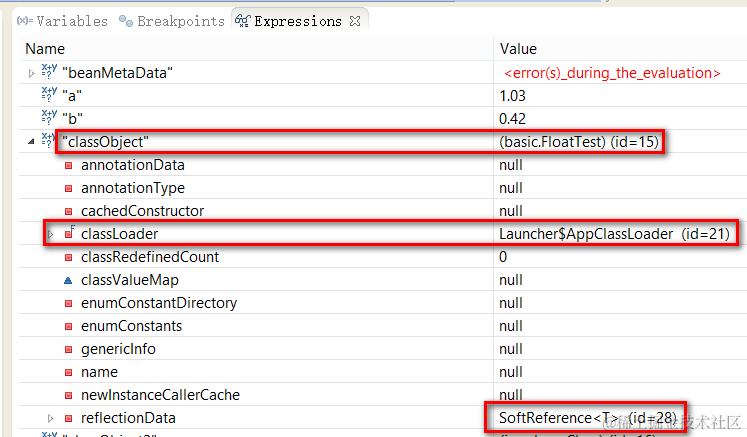Image resolution: width=747 pixels, height=437 pixels.
Task: Click field icon beside annotationData
Action: pos(69,165)
